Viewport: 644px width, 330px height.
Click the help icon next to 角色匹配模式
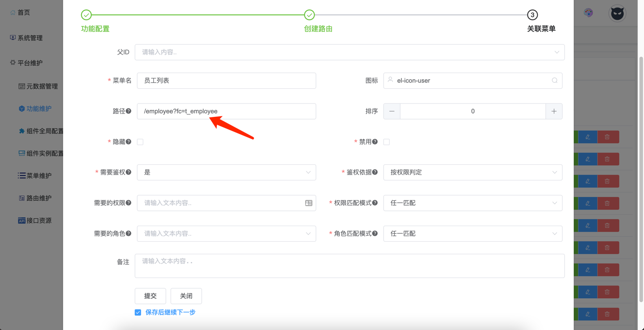375,234
